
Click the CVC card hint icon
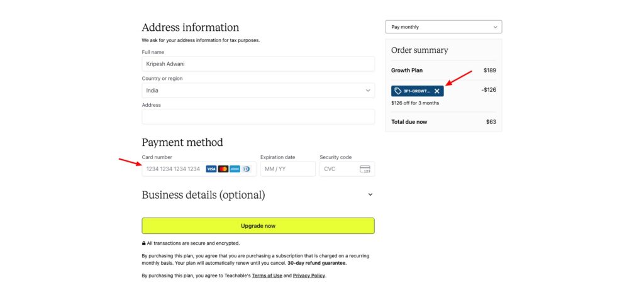365,169
